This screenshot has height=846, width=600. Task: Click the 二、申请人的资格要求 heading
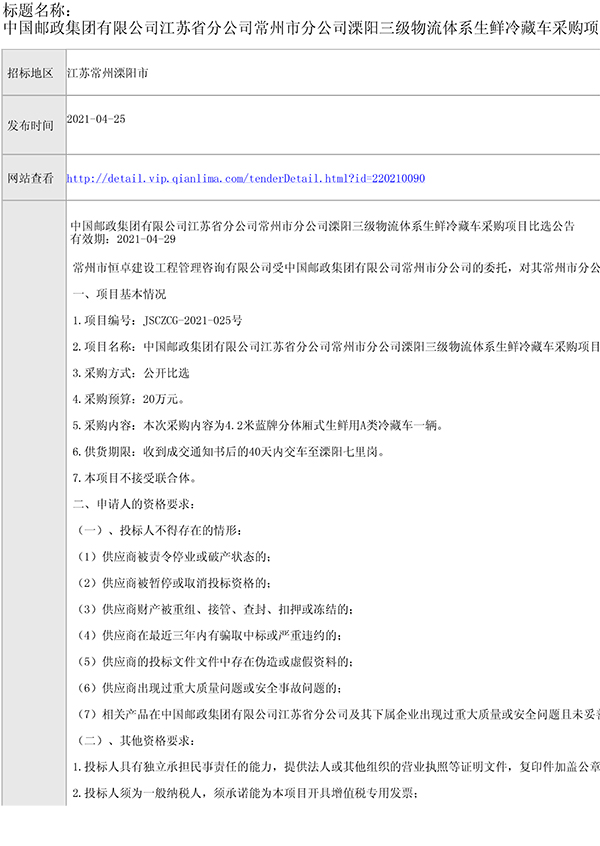[134, 504]
